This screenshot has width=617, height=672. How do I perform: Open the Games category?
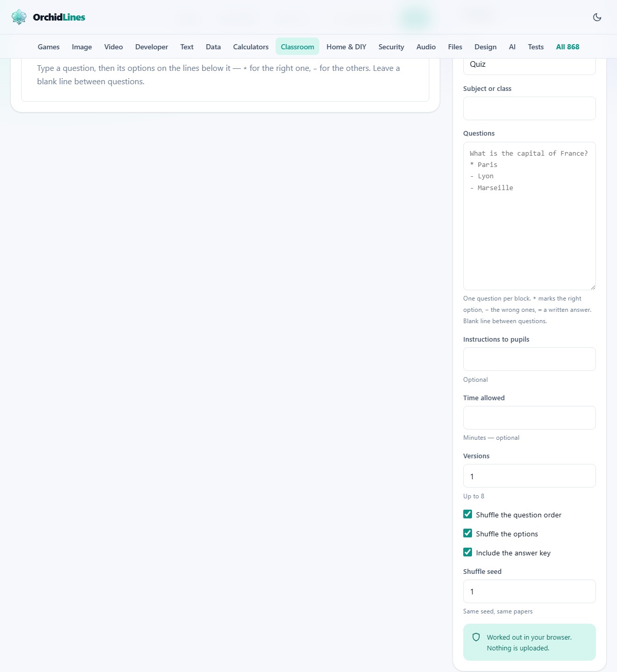49,47
